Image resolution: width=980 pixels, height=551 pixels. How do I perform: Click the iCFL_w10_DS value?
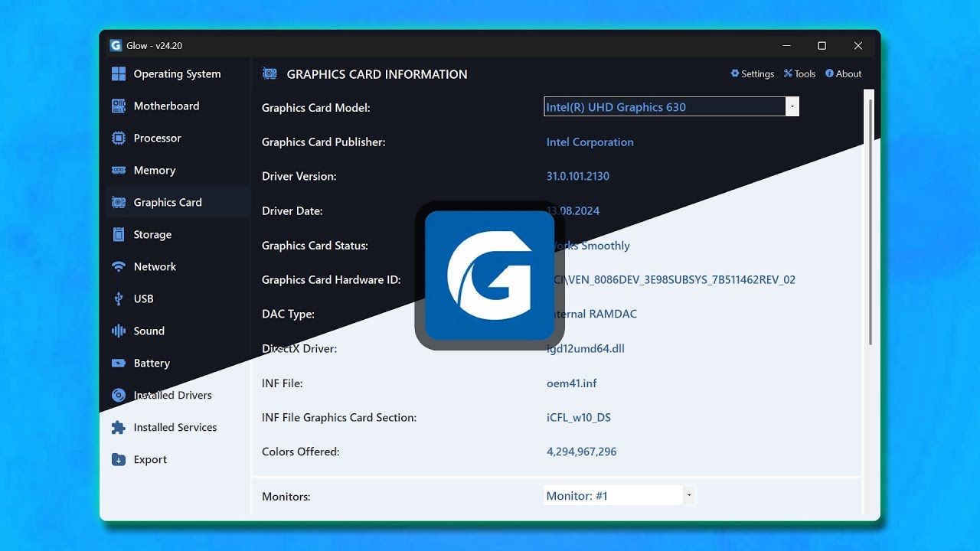tap(579, 417)
